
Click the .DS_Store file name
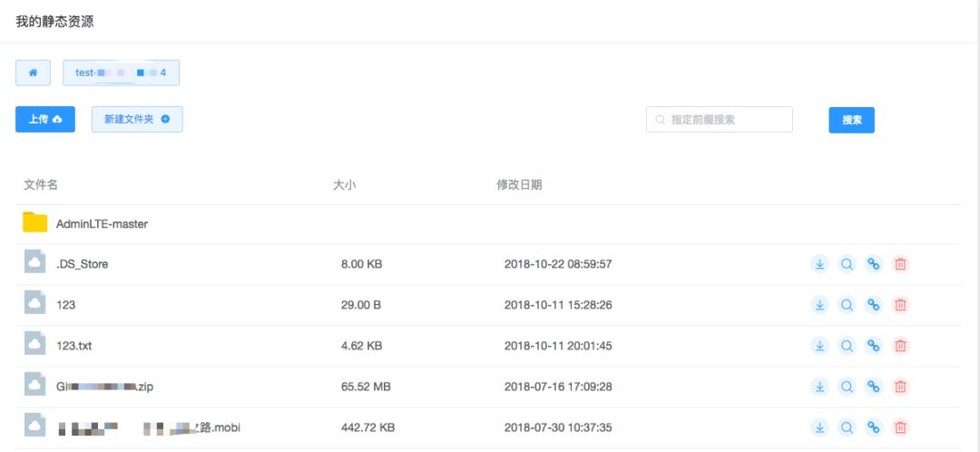82,264
